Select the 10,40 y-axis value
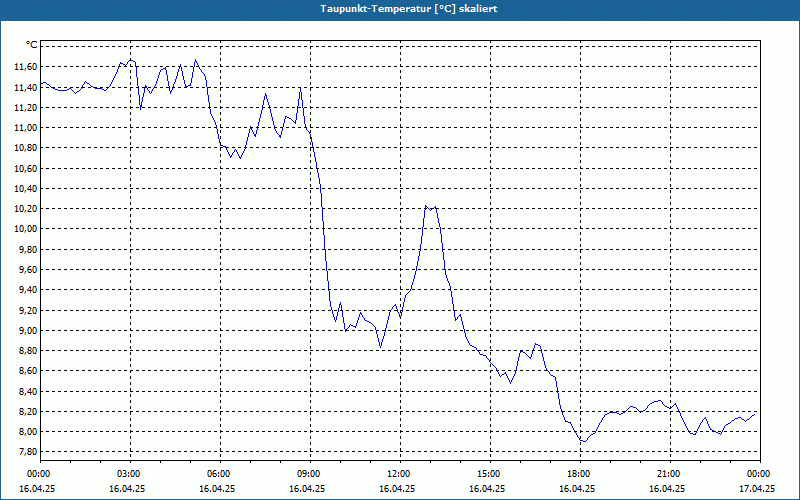This screenshot has width=800, height=500. coord(27,189)
